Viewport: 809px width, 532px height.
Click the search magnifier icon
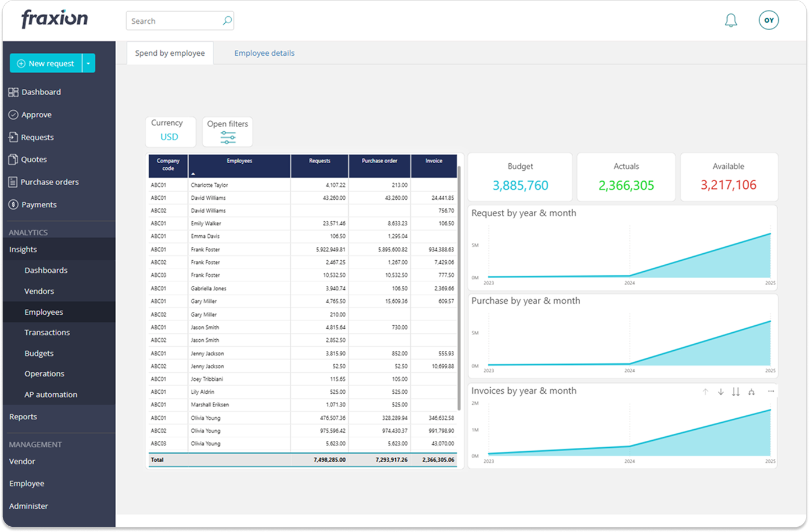pos(226,20)
